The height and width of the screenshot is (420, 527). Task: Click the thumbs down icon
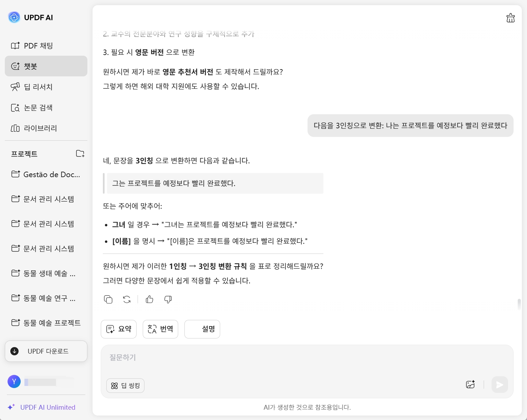pyautogui.click(x=168, y=299)
